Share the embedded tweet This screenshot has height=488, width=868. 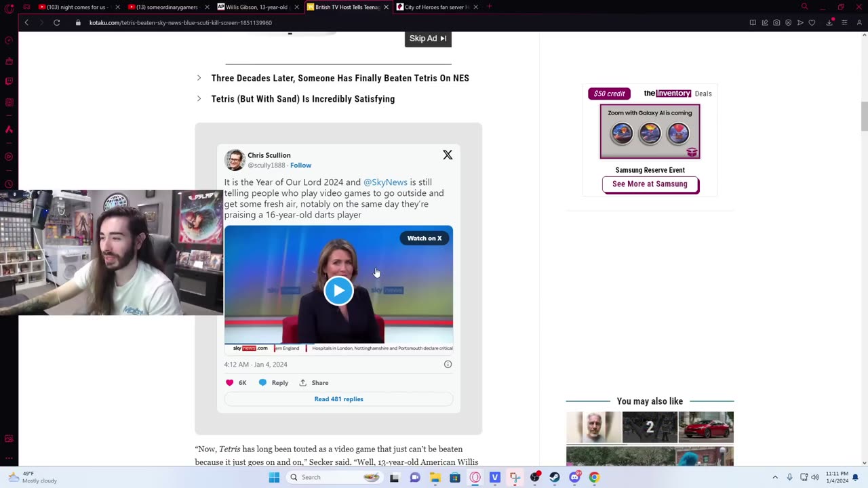[314, 383]
